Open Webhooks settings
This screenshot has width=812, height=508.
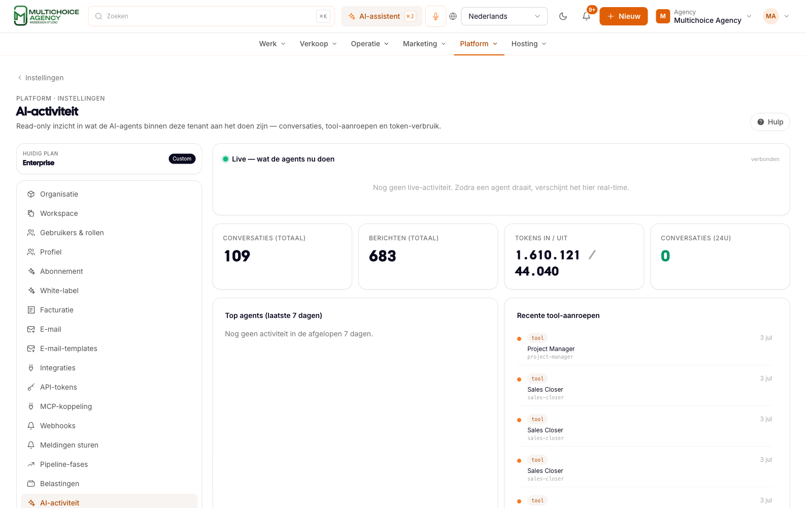point(109,426)
